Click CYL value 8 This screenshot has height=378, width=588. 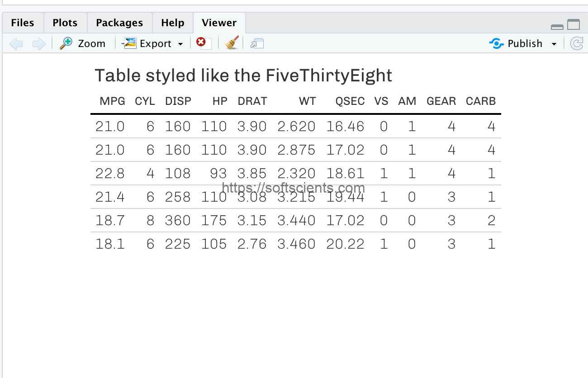[x=150, y=221]
